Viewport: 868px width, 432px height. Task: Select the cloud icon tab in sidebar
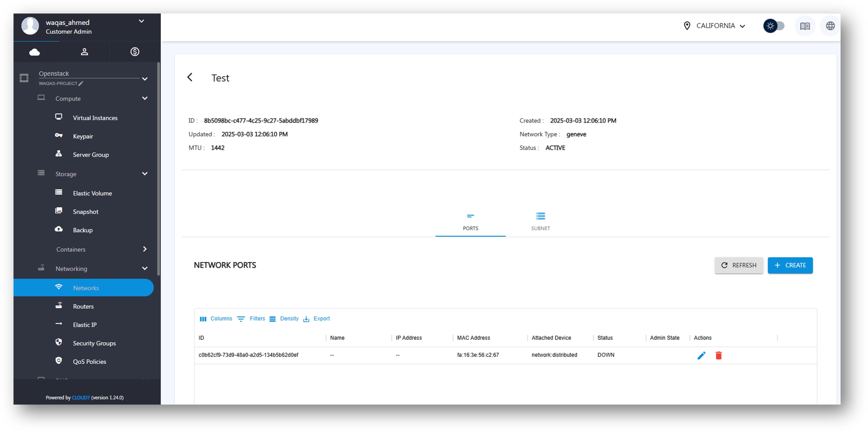tap(34, 52)
